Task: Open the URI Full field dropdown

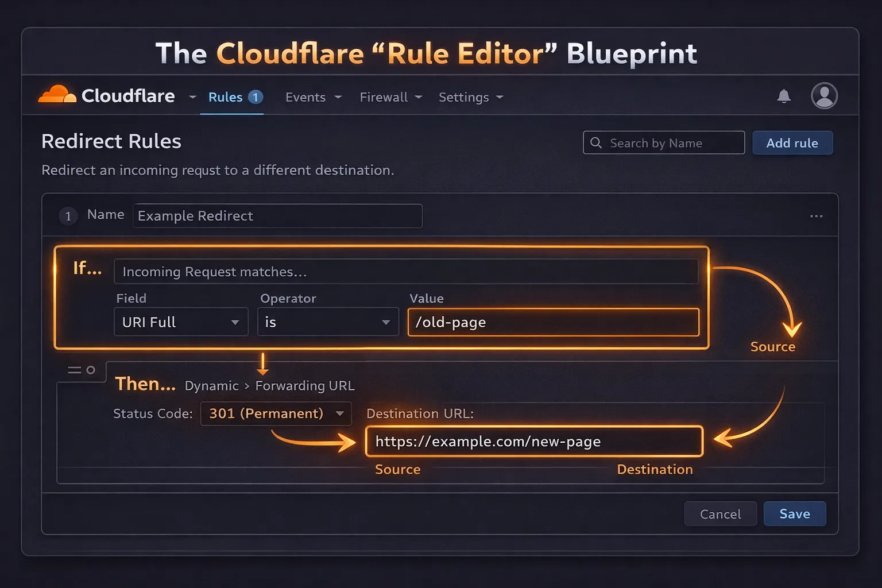Action: pyautogui.click(x=180, y=322)
